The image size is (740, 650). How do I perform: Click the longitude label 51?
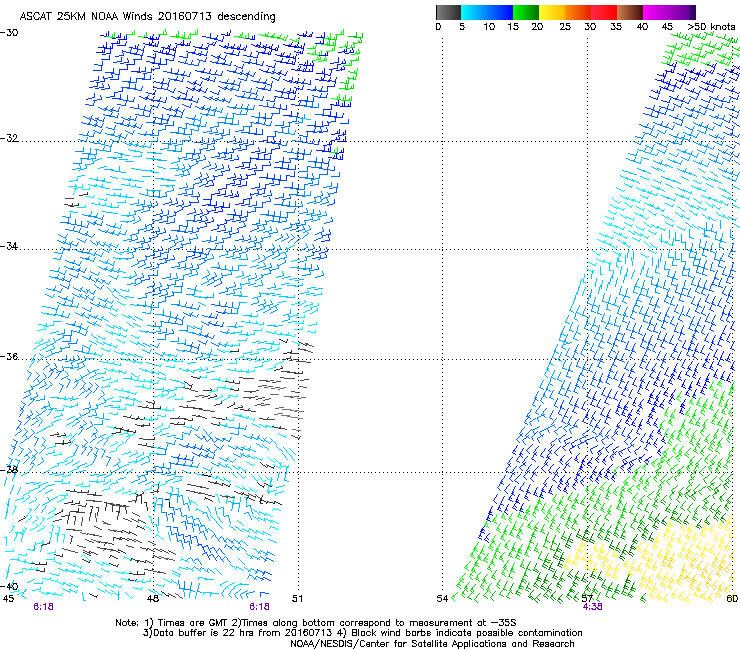click(x=297, y=599)
